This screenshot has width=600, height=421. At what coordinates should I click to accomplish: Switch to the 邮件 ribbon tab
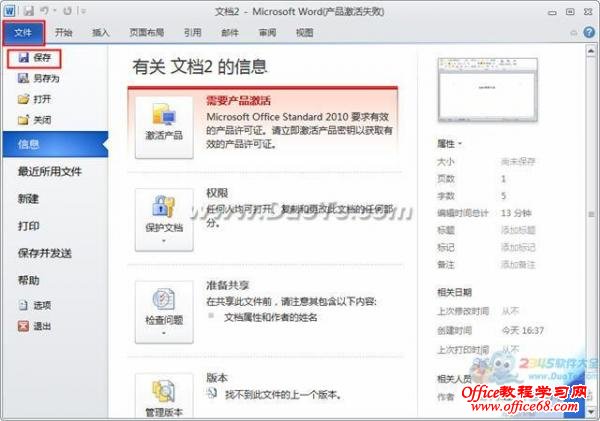pos(230,33)
